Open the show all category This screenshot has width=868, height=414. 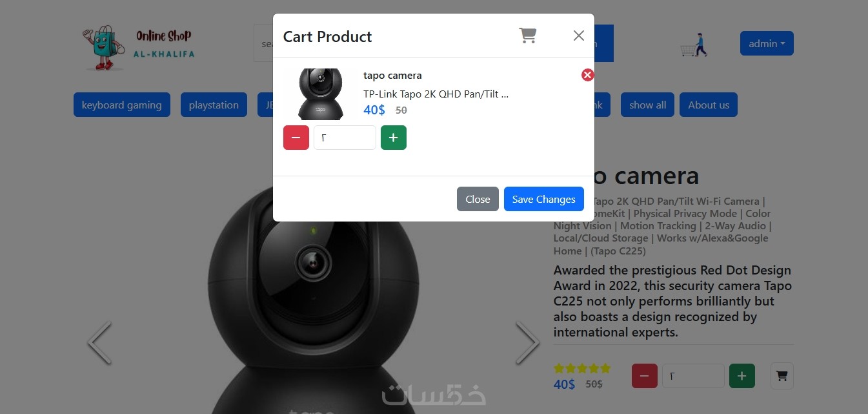coord(648,105)
